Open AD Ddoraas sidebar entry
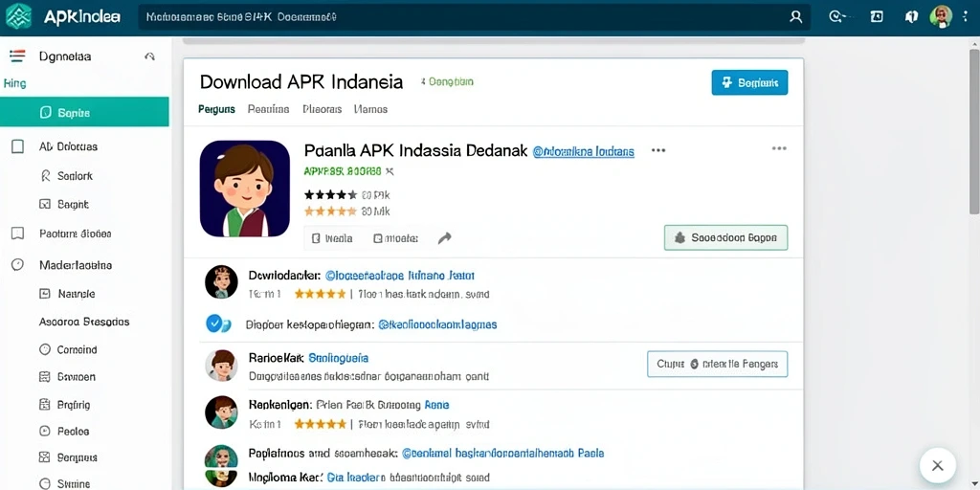The width and height of the screenshot is (980, 490). point(68,146)
